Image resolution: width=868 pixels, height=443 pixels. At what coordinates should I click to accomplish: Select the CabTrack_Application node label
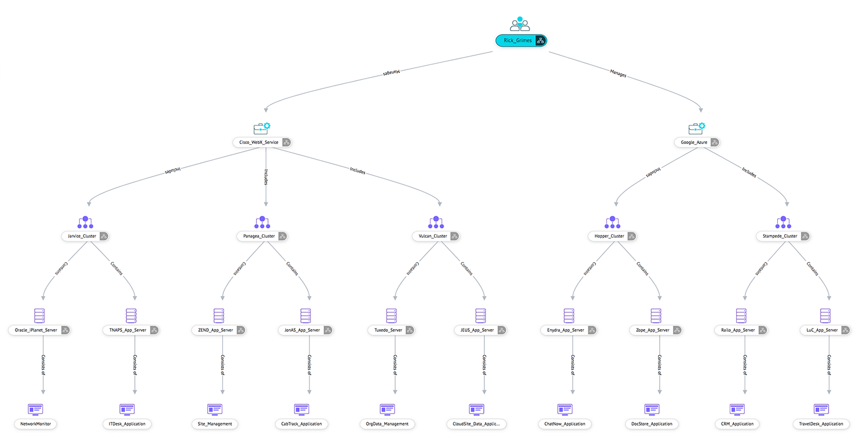point(301,424)
